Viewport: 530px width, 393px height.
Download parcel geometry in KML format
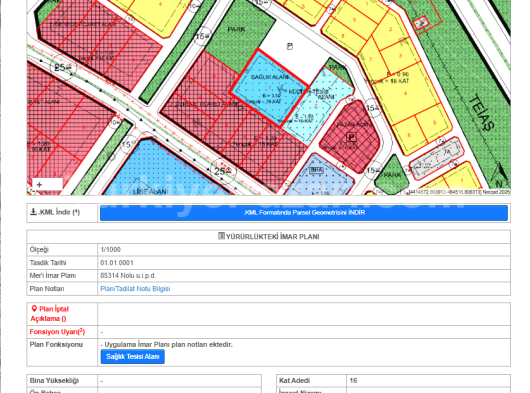click(x=304, y=213)
